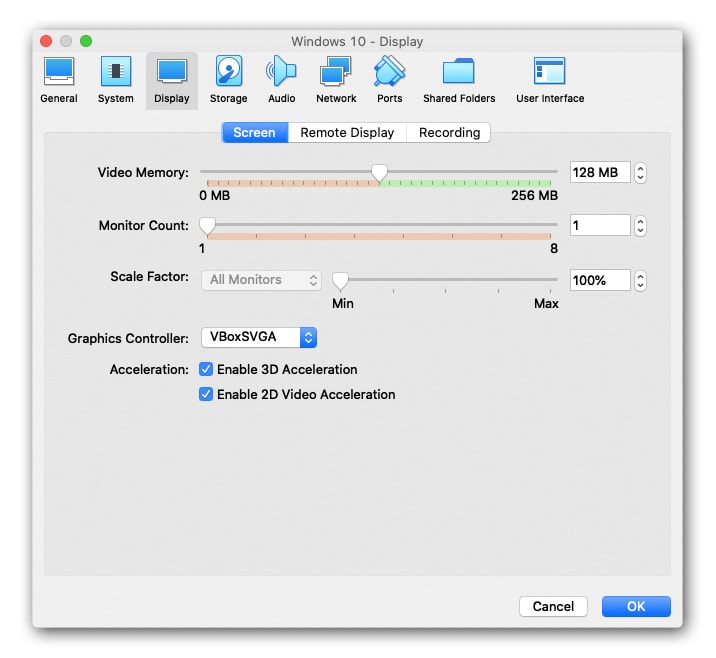Click the Monitor Count slider handle
The image size is (716, 658).
[207, 226]
